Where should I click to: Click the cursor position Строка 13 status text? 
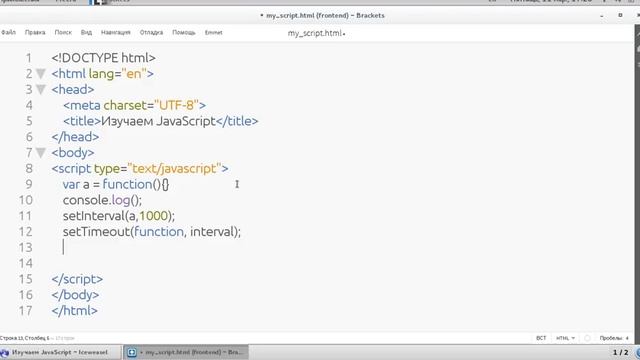point(24,338)
